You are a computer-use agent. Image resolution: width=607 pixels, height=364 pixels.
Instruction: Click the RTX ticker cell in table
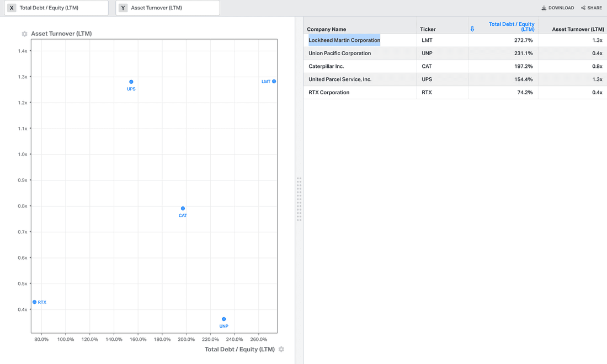427,93
